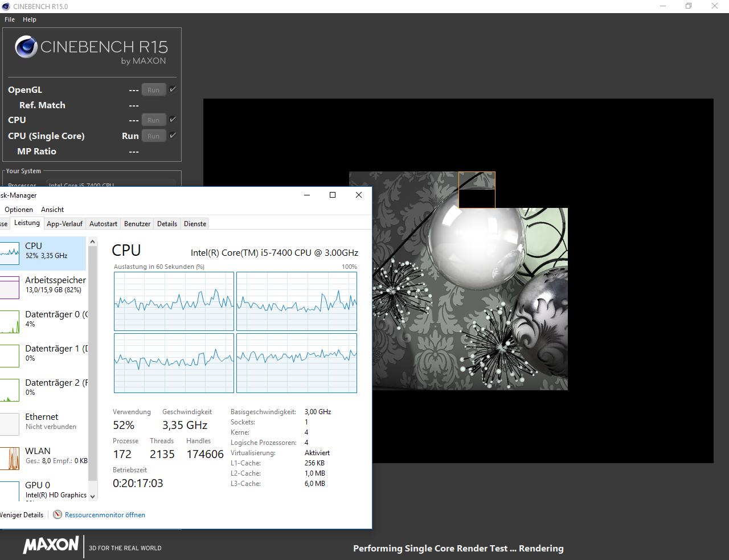Click the Intel Core i5-7400 CPU name heading
The width and height of the screenshot is (729, 560).
coord(275,252)
